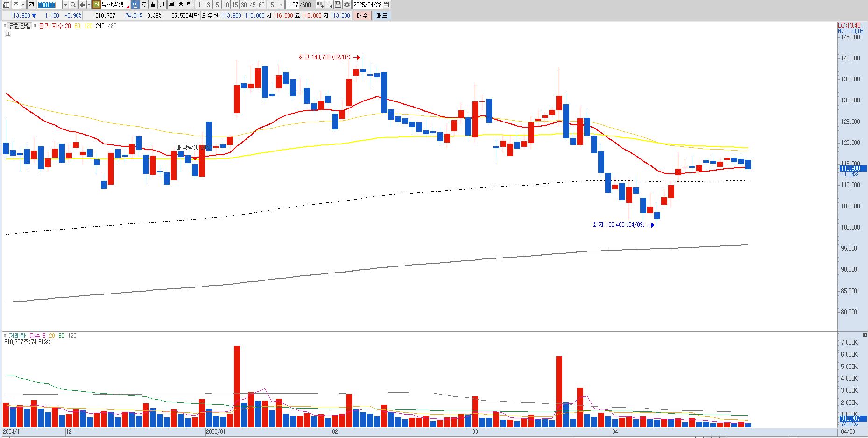Select the 30 interval button

point(244,5)
